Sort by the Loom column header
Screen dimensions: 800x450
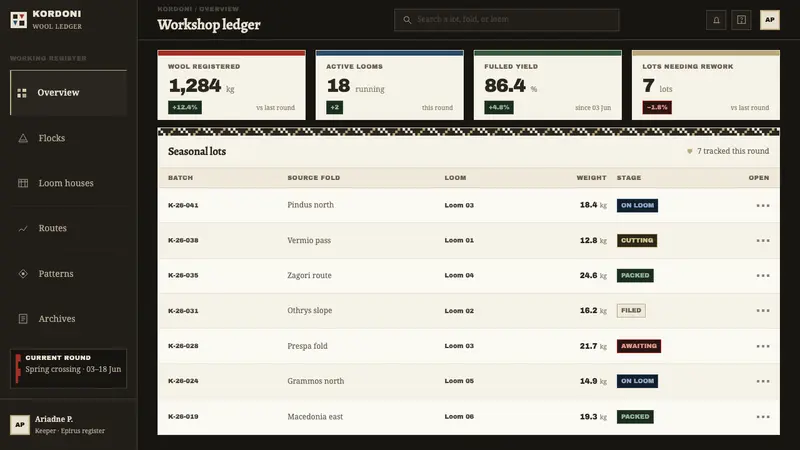(455, 178)
